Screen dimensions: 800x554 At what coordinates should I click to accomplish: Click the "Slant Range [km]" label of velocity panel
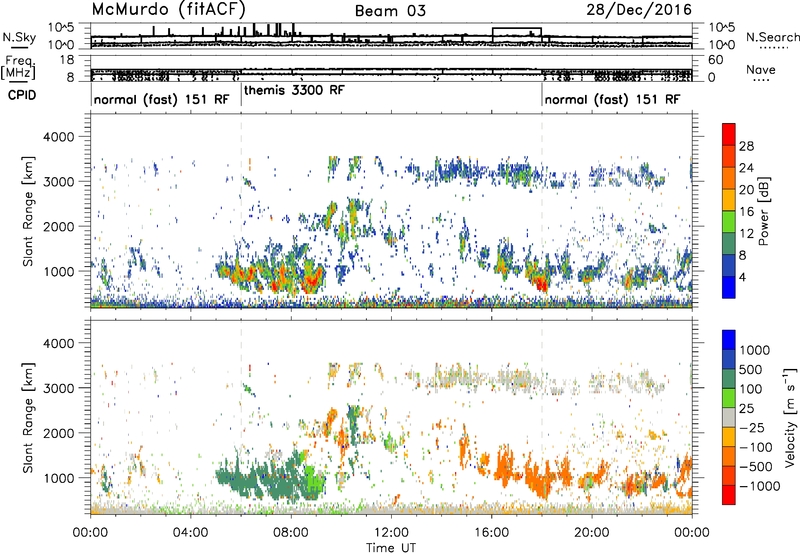[x=28, y=417]
